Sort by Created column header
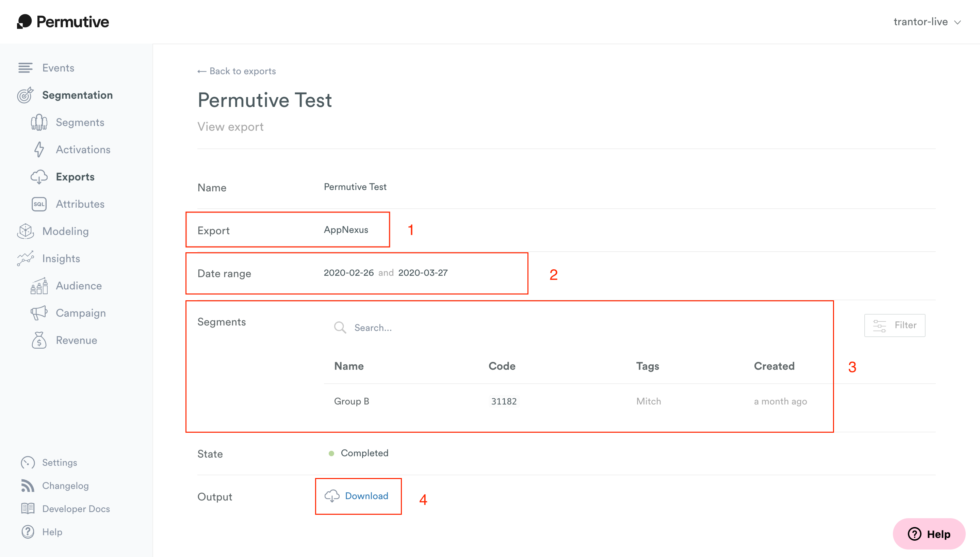980x557 pixels. [774, 366]
